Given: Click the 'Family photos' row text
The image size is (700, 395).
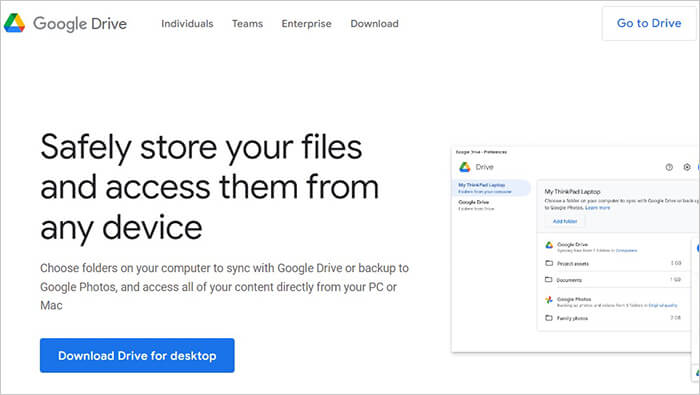Looking at the screenshot, I should click(572, 318).
